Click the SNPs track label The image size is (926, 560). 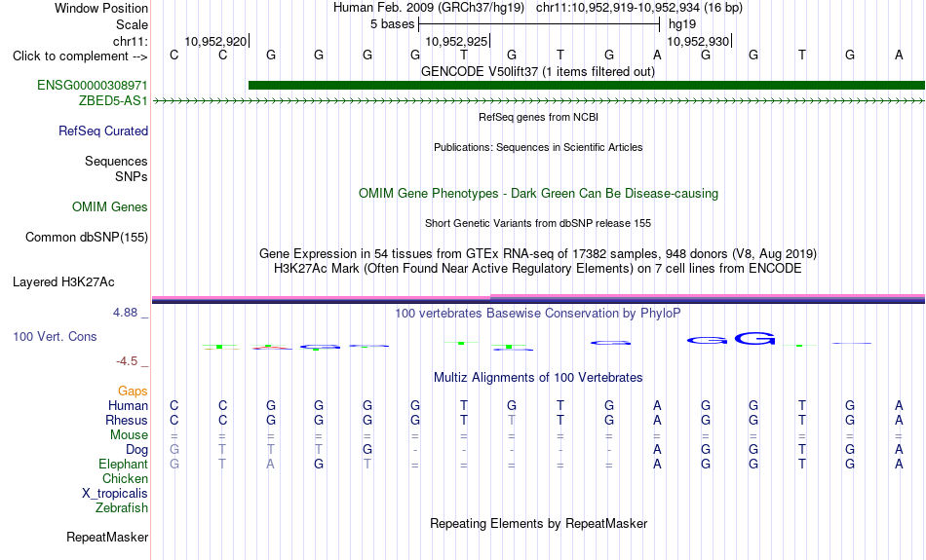(132, 176)
